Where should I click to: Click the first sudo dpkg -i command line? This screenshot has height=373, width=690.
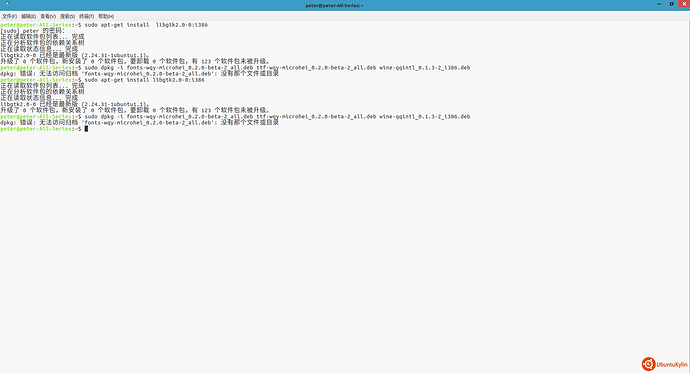coord(235,68)
